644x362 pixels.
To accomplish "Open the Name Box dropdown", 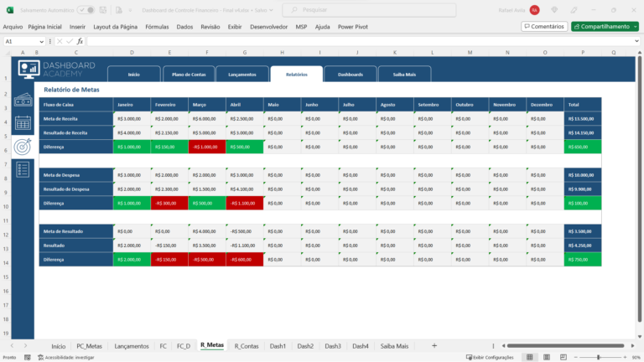I will point(41,41).
